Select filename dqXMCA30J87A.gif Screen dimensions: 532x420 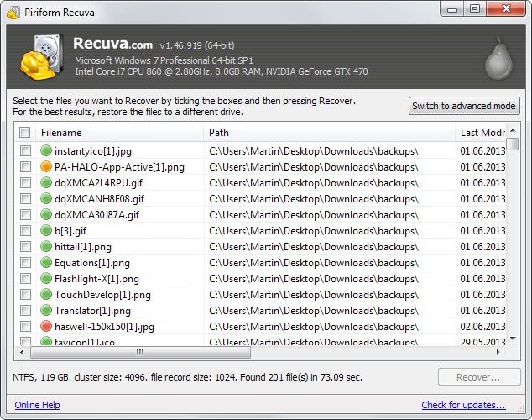pos(96,214)
